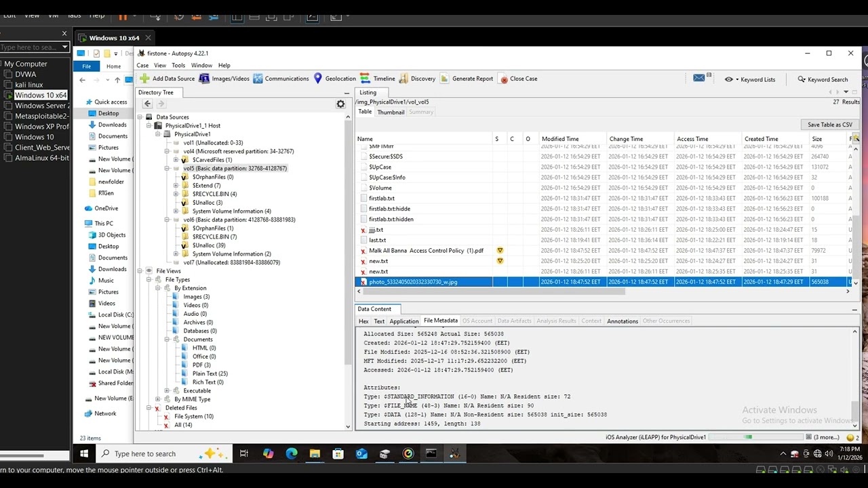The height and width of the screenshot is (488, 868).
Task: Open the Case menu
Action: click(x=142, y=65)
